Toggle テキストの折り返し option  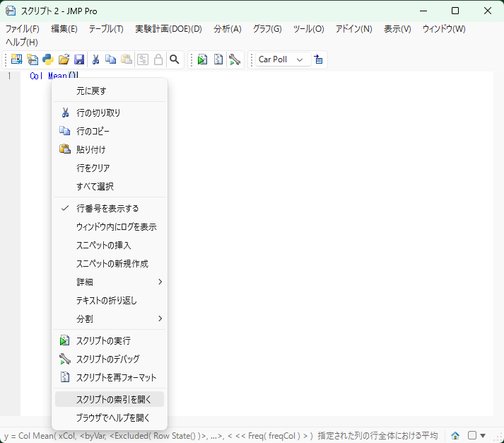(x=110, y=301)
